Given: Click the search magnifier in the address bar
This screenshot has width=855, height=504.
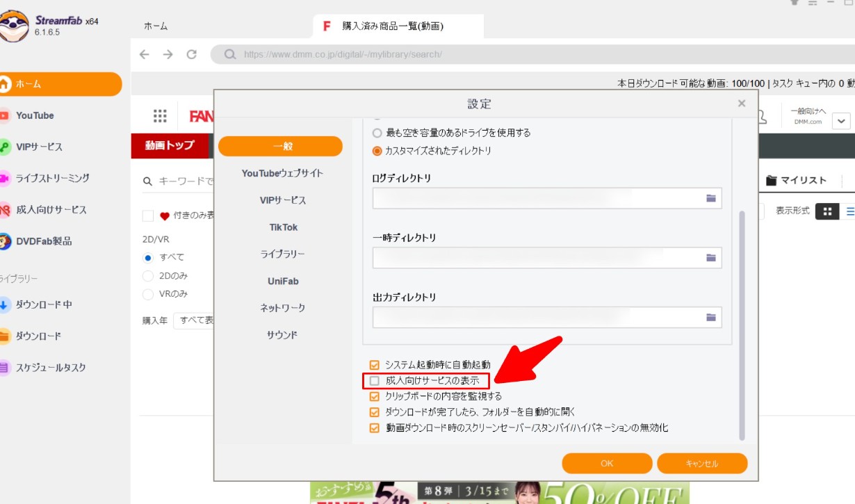Looking at the screenshot, I should click(230, 54).
